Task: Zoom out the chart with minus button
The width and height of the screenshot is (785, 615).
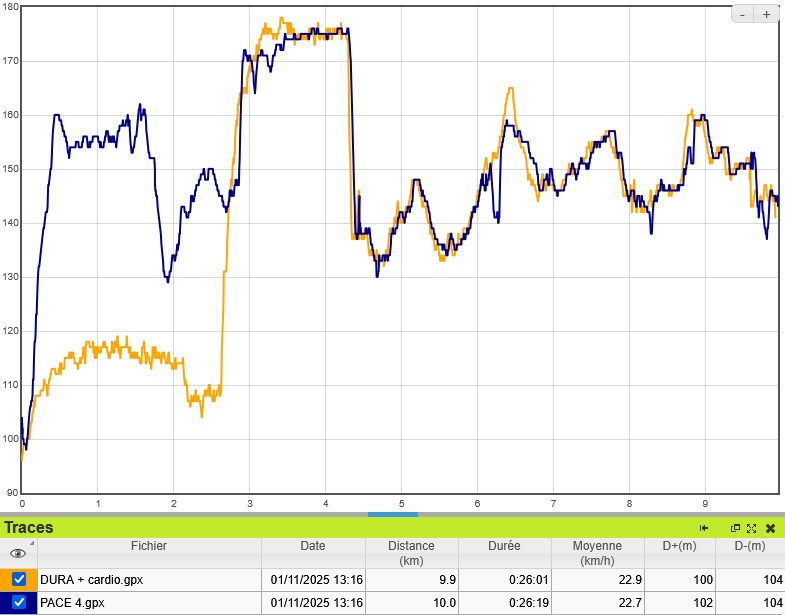Action: click(x=744, y=14)
